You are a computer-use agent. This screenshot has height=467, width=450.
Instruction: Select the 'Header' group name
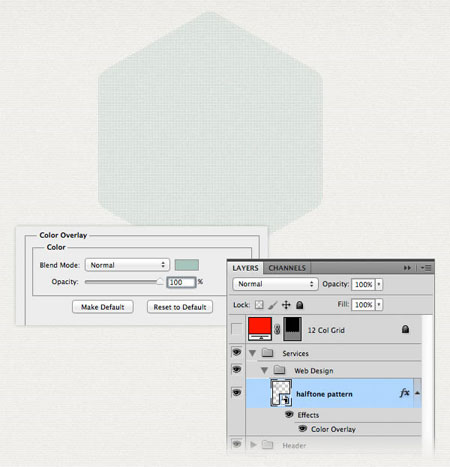point(294,445)
